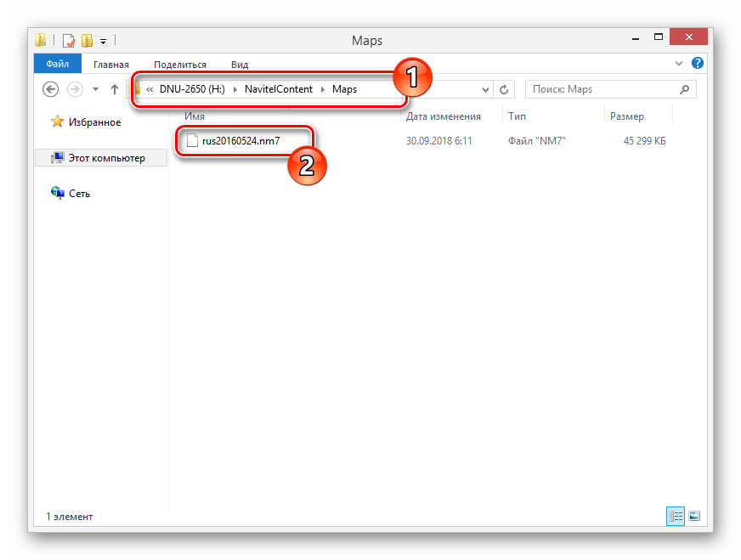
Task: Expand hidden path with double chevron
Action: [x=150, y=89]
